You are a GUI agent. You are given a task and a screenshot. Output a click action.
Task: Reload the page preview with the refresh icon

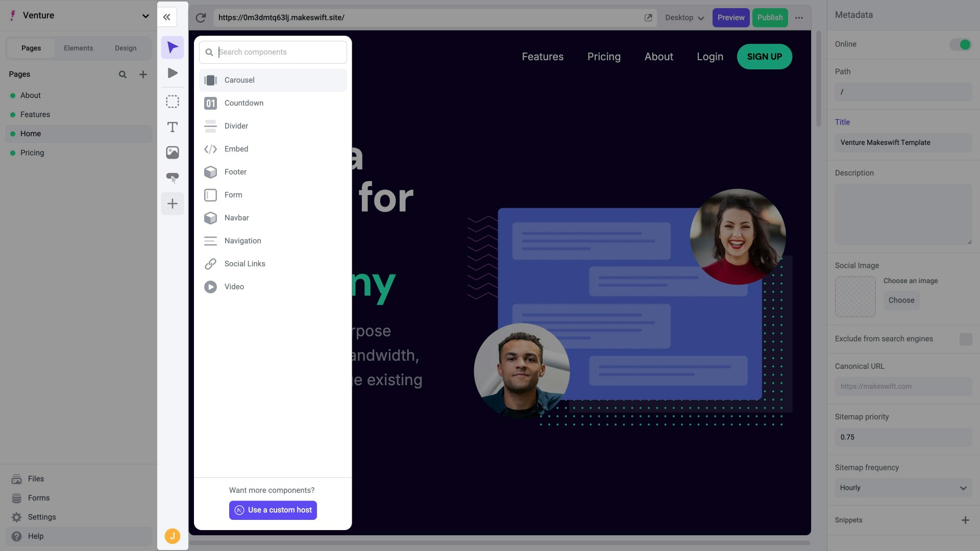pyautogui.click(x=201, y=17)
